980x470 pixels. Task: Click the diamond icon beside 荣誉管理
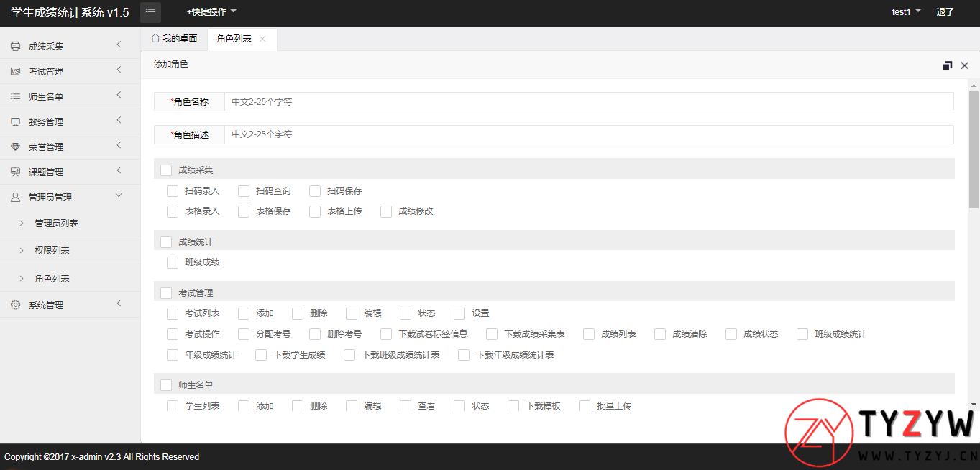tap(15, 147)
